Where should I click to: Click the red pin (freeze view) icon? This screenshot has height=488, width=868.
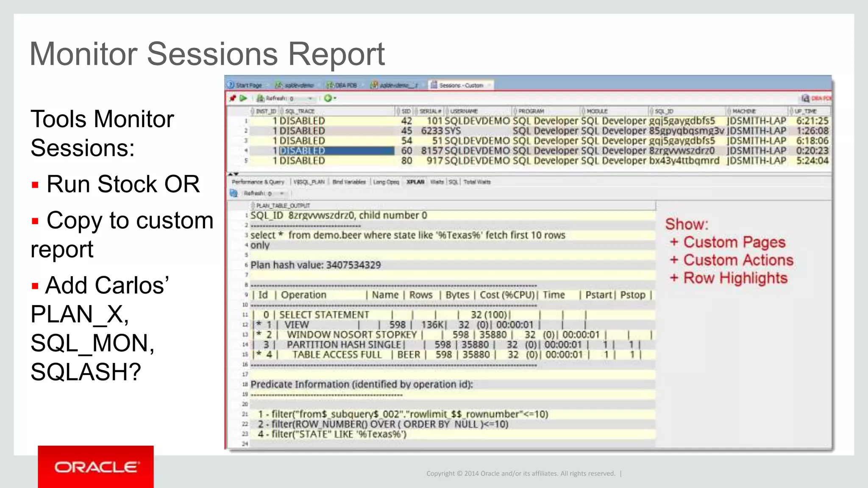point(232,98)
